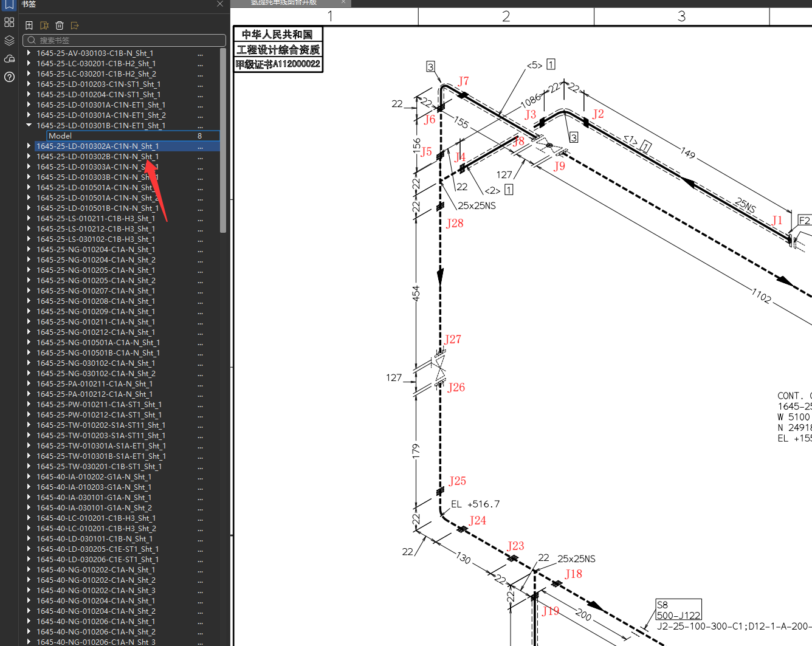
Task: Open more options for 1645-25-NG-010207-C1A-N_Sht_1
Action: point(200,291)
